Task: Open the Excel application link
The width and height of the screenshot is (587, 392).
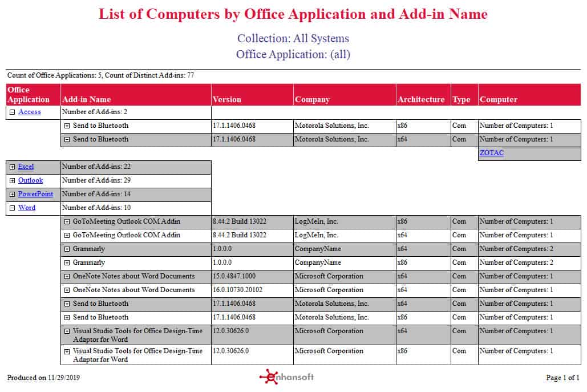Action: (x=26, y=167)
